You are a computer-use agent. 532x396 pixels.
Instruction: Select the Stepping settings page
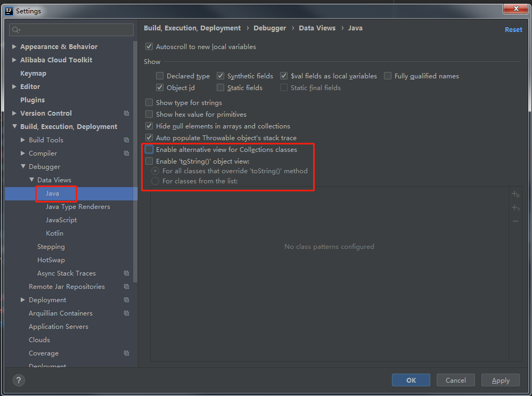click(x=51, y=247)
